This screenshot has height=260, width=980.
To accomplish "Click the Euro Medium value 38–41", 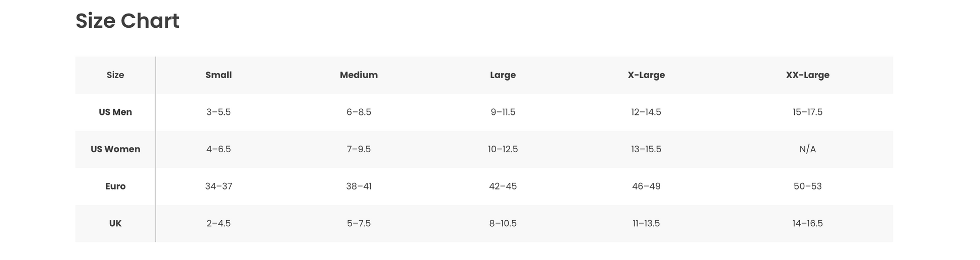I will 359,186.
